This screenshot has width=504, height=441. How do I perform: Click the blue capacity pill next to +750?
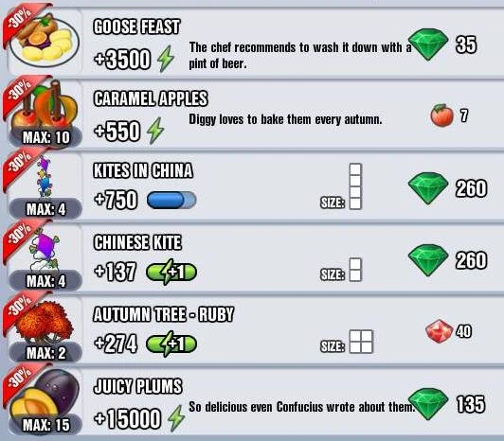pos(171,201)
